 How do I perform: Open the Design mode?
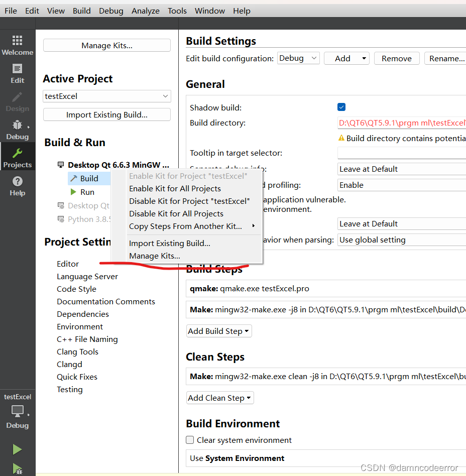(17, 102)
